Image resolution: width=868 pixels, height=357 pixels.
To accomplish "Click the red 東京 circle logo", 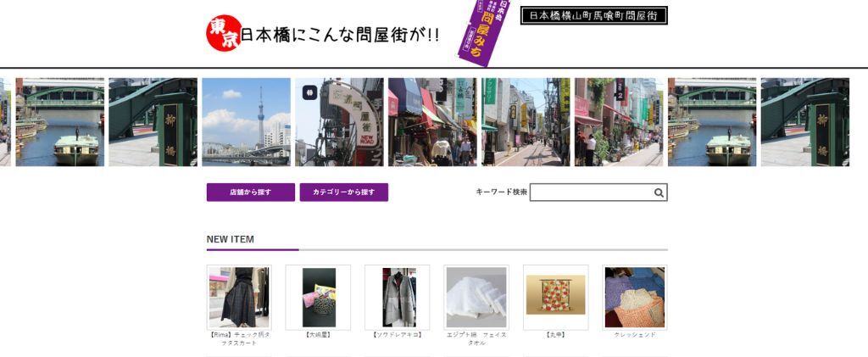I will point(223,34).
